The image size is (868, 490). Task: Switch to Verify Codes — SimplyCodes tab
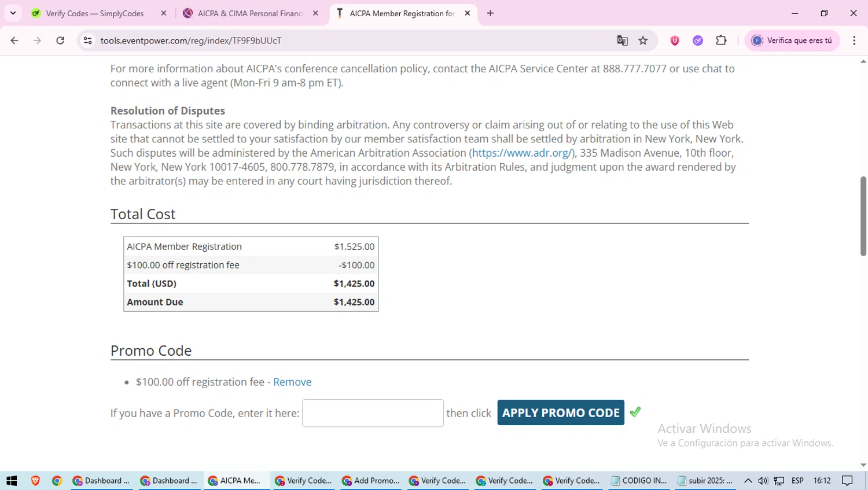(95, 13)
